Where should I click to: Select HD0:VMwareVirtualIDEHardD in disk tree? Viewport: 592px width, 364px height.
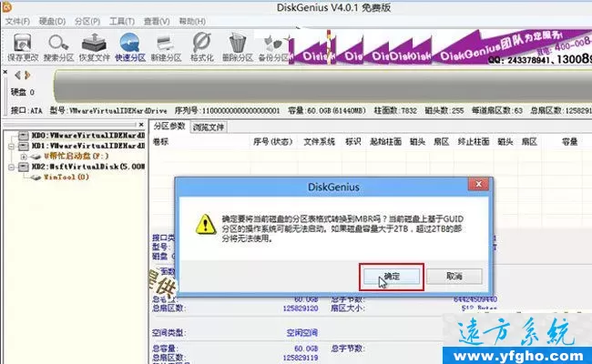[x=88, y=135]
